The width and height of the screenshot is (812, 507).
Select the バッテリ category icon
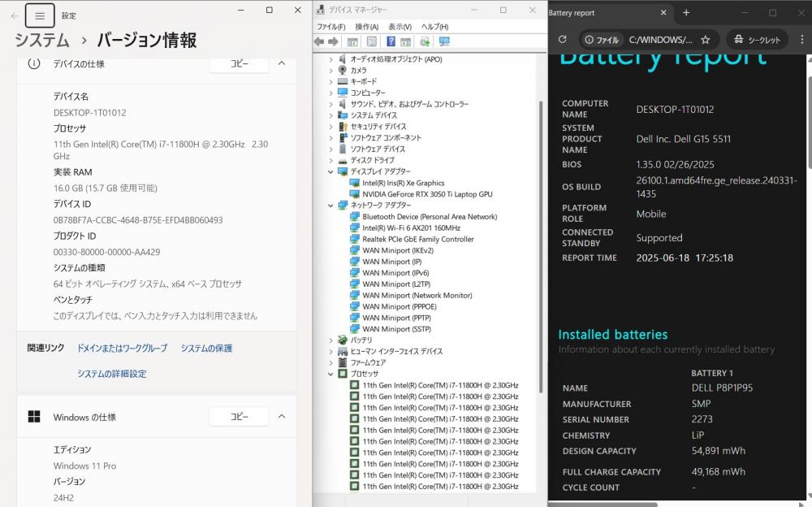point(343,340)
